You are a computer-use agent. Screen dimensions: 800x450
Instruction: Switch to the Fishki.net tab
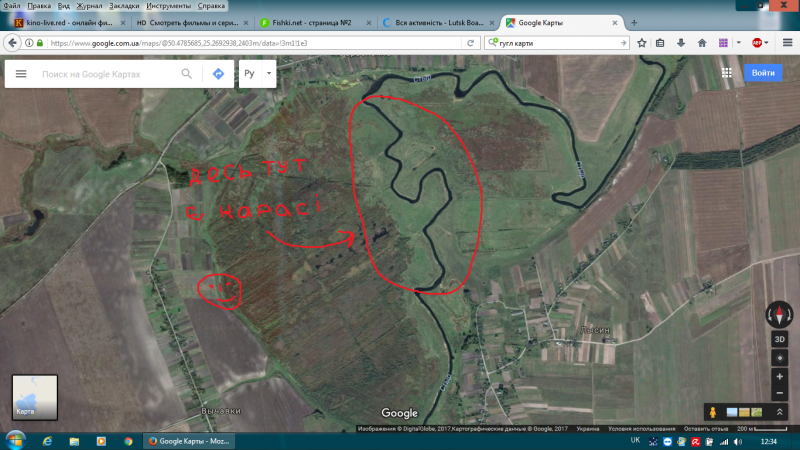coord(314,22)
